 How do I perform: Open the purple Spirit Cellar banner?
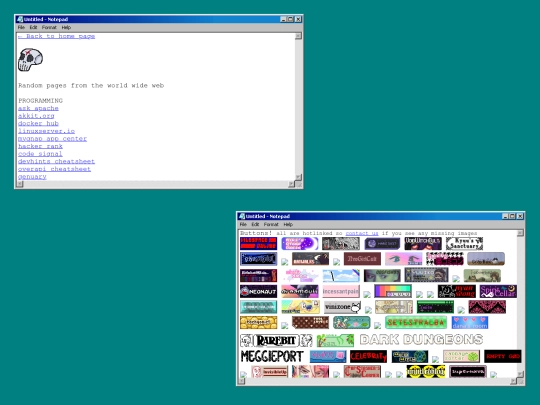coord(498,291)
